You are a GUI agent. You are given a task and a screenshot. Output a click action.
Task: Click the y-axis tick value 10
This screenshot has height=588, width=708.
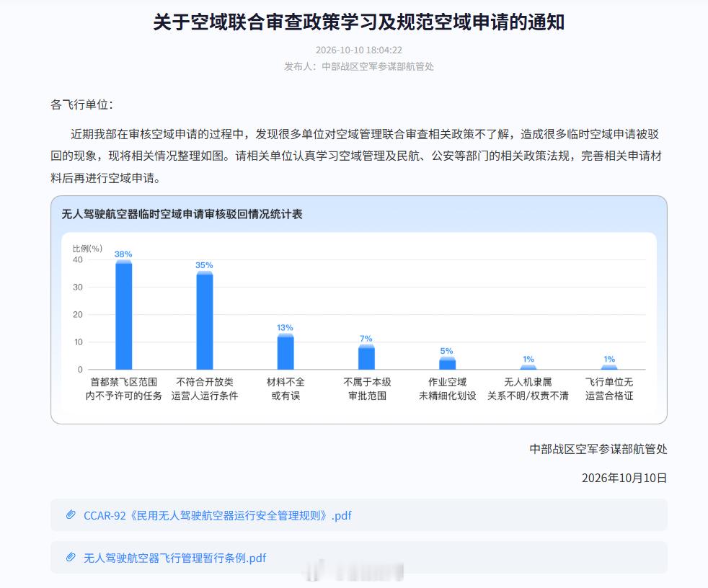coord(78,342)
